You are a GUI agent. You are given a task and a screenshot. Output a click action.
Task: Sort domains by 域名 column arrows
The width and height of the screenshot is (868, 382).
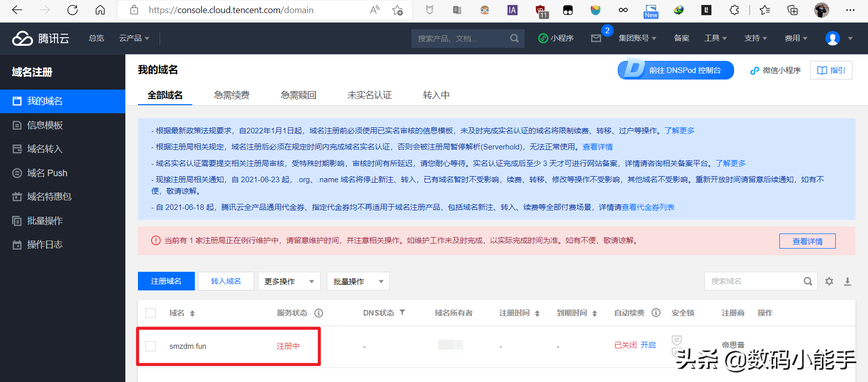point(192,314)
